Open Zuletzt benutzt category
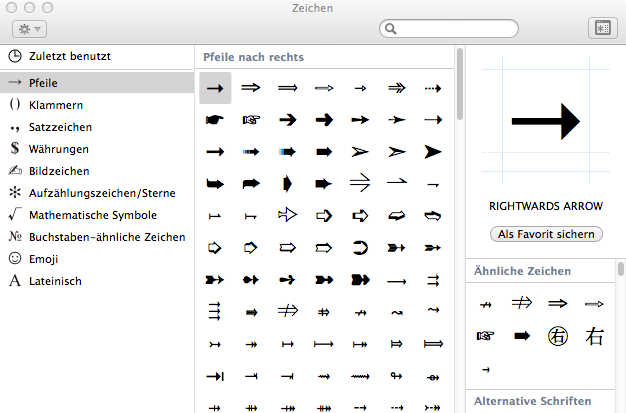The image size is (626, 413). [x=97, y=56]
